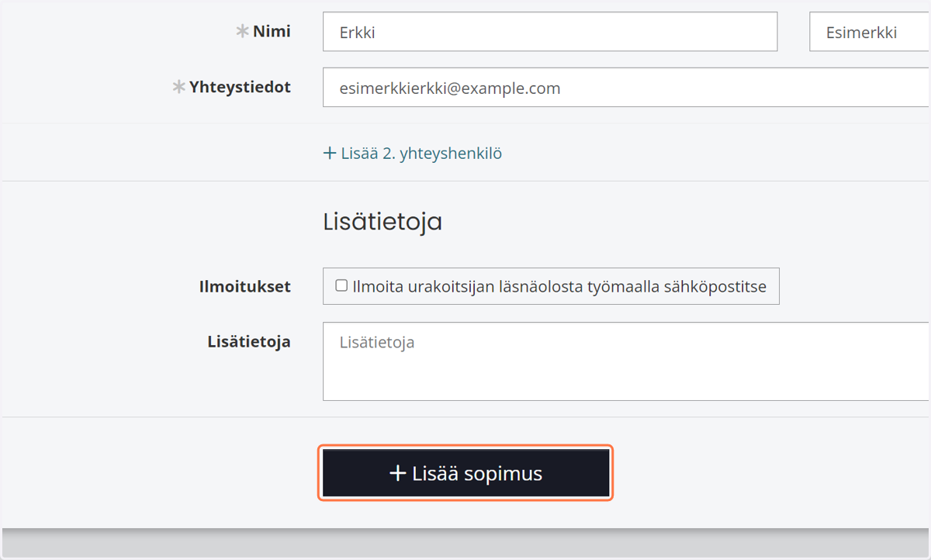Viewport: 931px width, 560px height.
Task: Click the Yhteystiedot field label
Action: 240,87
